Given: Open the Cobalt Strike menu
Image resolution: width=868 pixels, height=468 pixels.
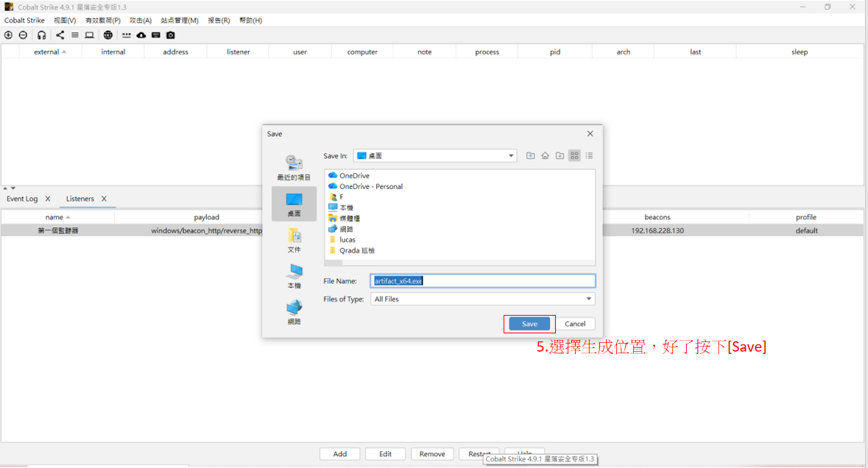Looking at the screenshot, I should (x=24, y=21).
